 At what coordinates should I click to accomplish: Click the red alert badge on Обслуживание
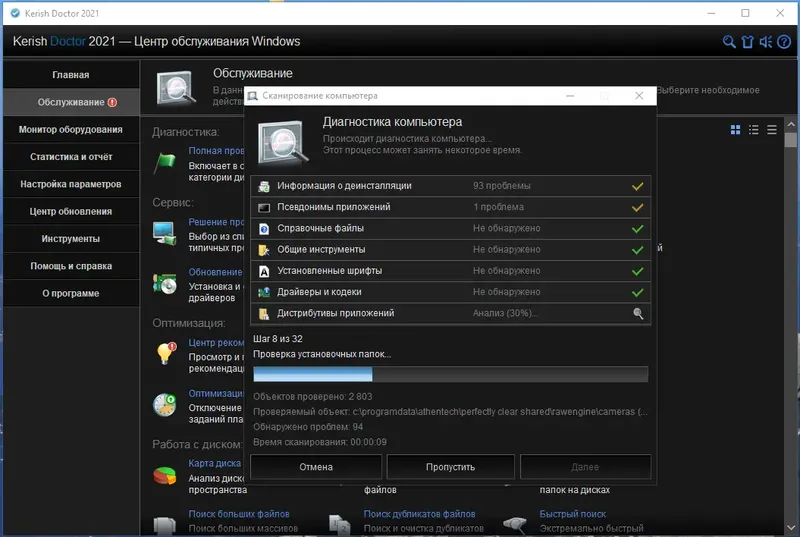point(112,102)
